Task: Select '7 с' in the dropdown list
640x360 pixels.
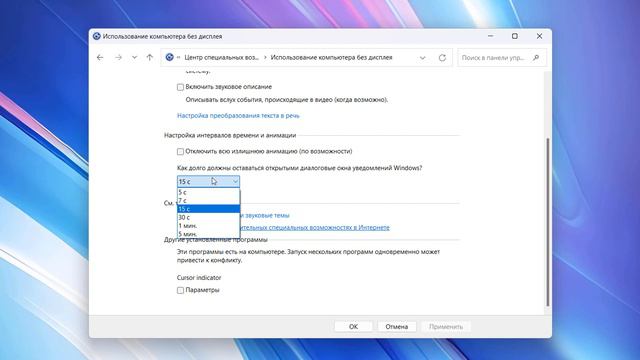Action: click(208, 200)
